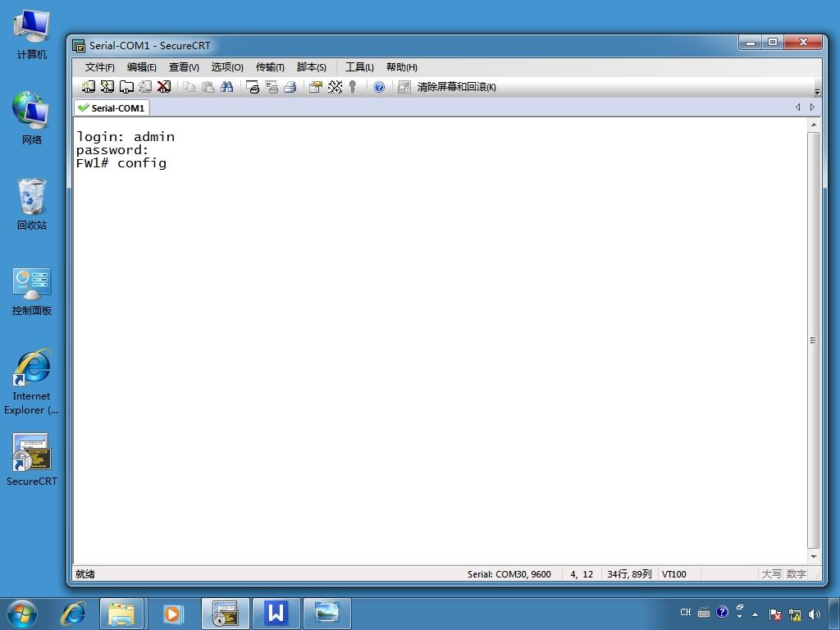Screen dimensions: 840x630
Task: Click 清除屏幕和回滚(K) button
Action: [x=456, y=87]
